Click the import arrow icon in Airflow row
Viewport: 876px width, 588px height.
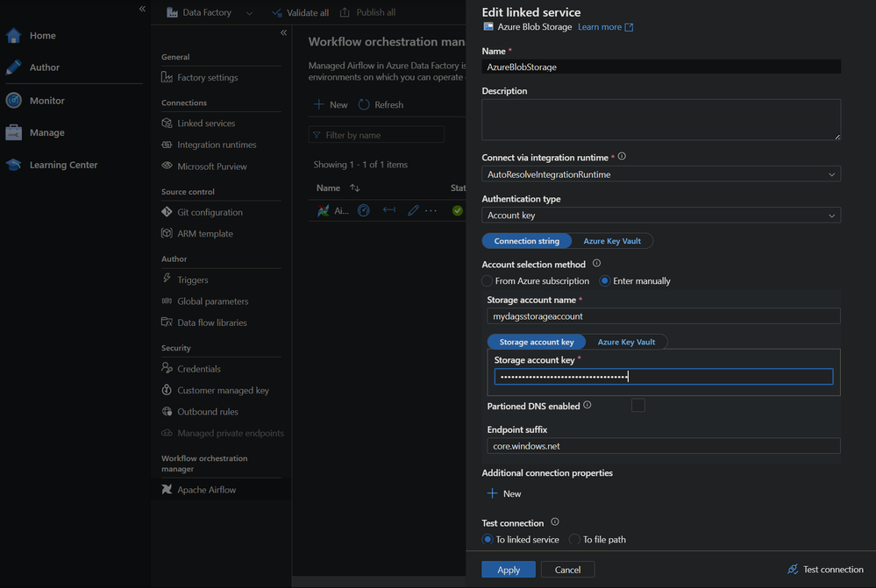click(388, 210)
